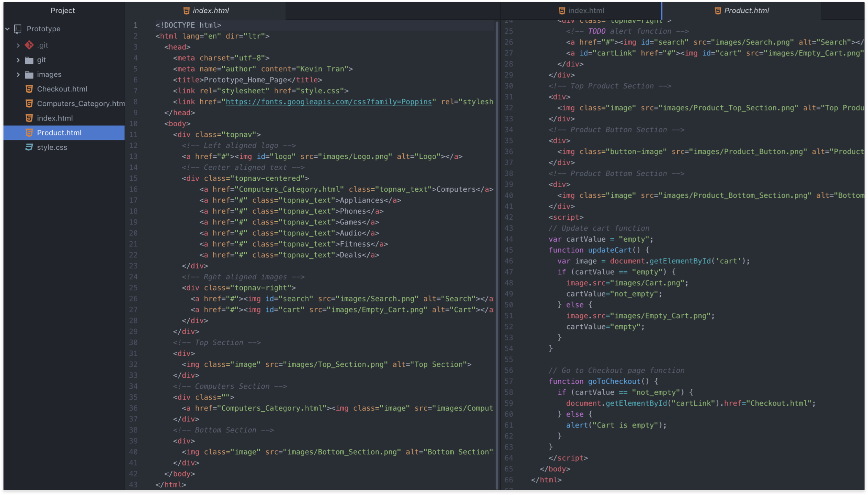
Task: Open Checkout.html in the project tree
Action: tap(64, 89)
